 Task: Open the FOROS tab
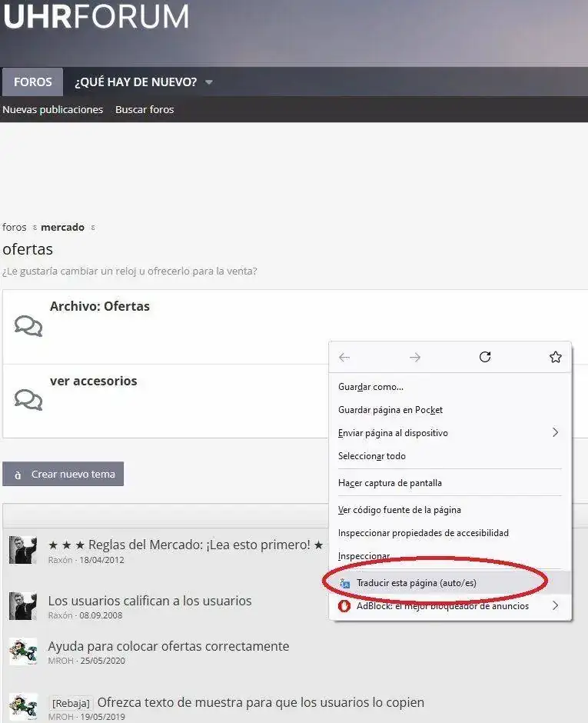coord(33,82)
